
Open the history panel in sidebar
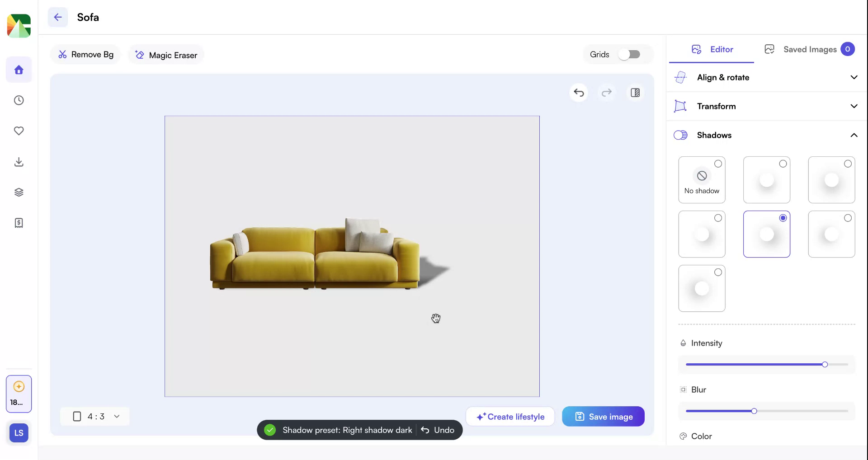19,100
